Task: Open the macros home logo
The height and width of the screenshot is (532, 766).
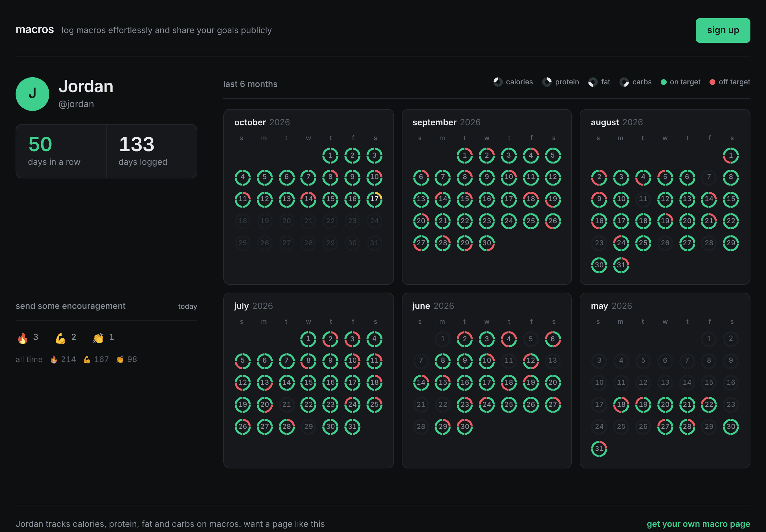Action: [x=35, y=30]
